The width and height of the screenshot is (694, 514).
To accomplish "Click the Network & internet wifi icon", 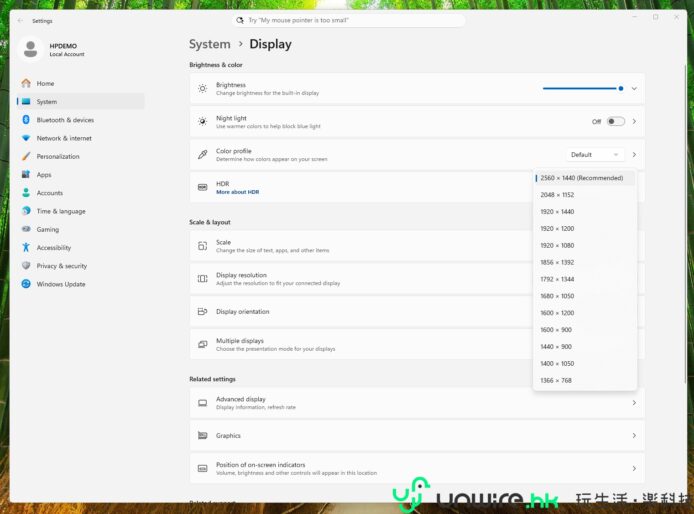I will point(26,138).
